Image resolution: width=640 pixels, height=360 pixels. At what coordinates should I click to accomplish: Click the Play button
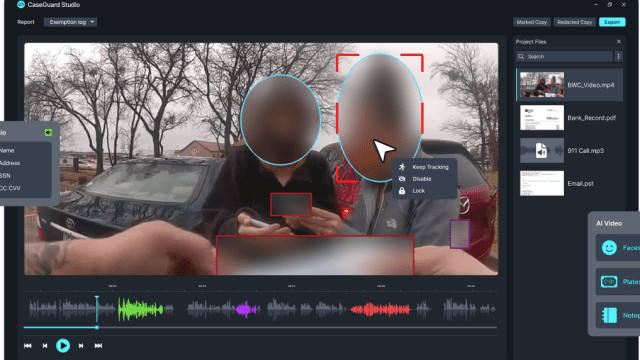pos(63,346)
